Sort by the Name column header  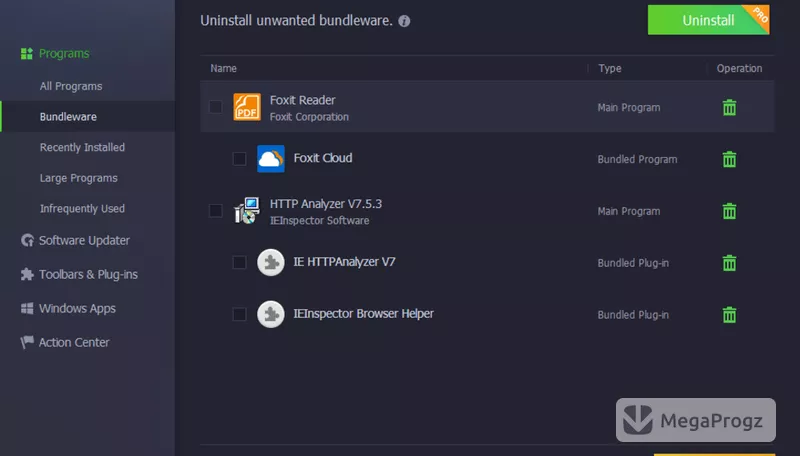point(223,68)
